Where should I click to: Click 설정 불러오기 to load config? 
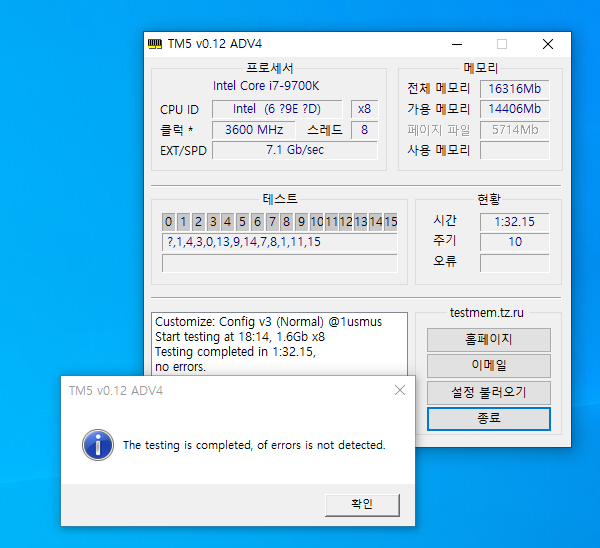click(489, 392)
